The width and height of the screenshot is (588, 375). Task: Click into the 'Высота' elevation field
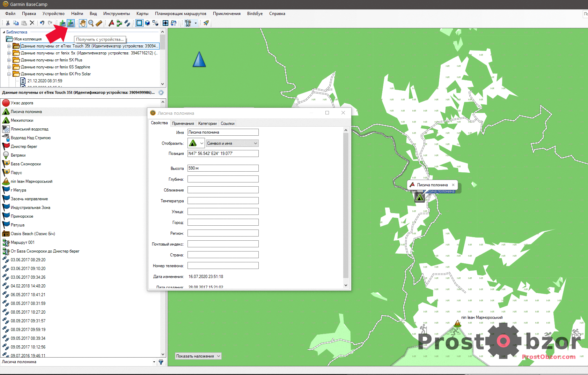pyautogui.click(x=223, y=168)
